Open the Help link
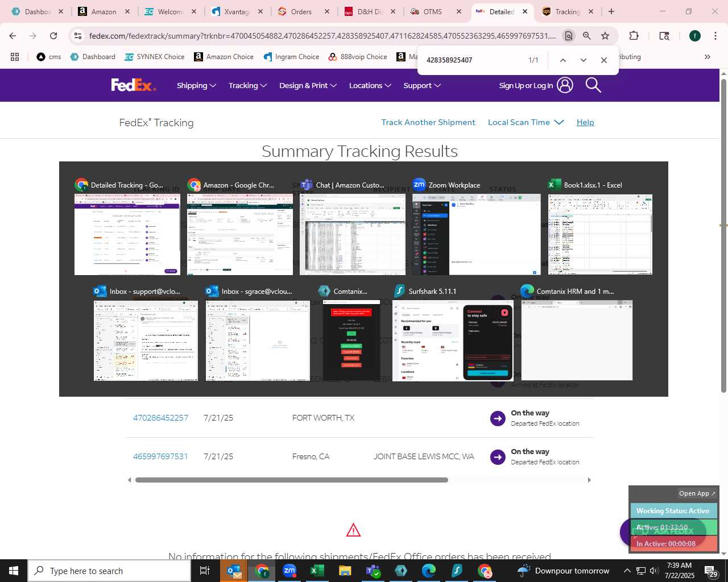The height and width of the screenshot is (582, 728). tap(585, 122)
